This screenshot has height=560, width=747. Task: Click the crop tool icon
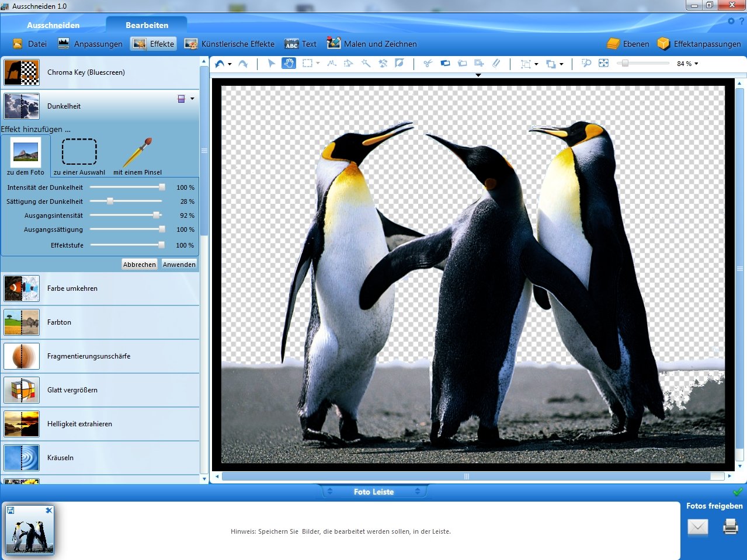pos(526,64)
